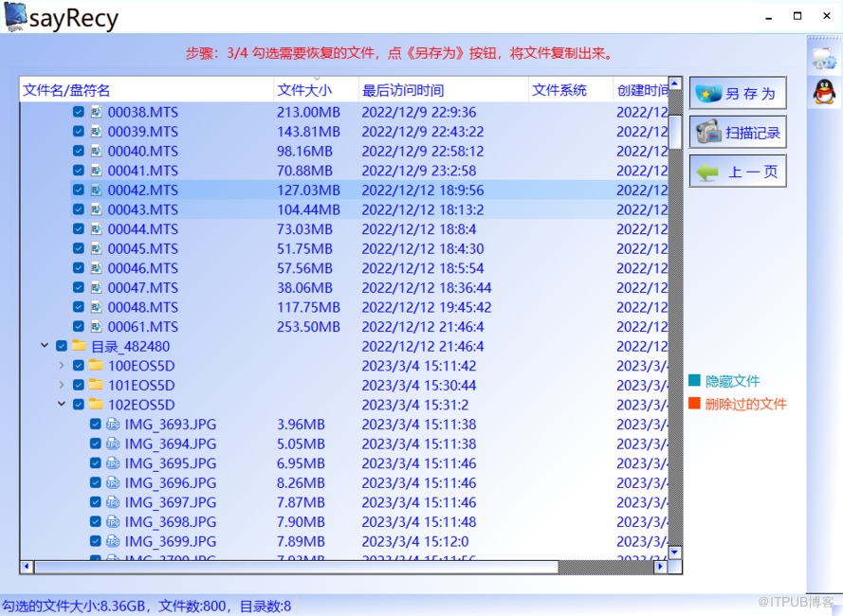Click the 2023/3/4 15:12:0 access time
Screen dimensions: 843x616
[x=415, y=541]
